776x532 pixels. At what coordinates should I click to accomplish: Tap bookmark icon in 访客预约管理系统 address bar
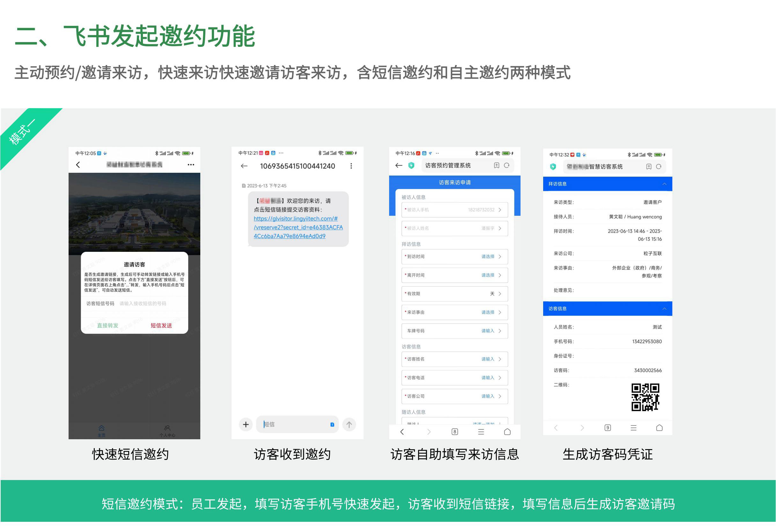point(497,165)
